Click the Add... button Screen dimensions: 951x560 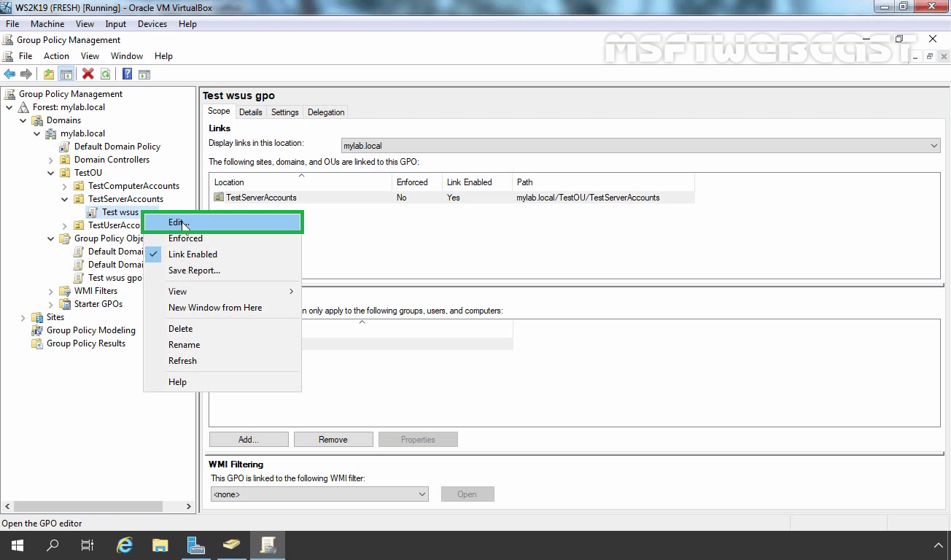coord(248,440)
